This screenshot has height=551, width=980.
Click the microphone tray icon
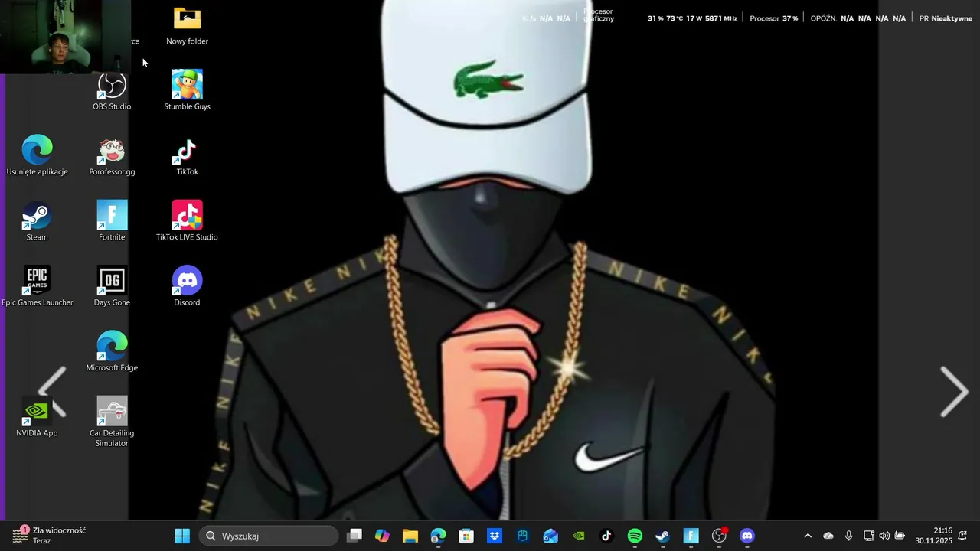pyautogui.click(x=848, y=536)
